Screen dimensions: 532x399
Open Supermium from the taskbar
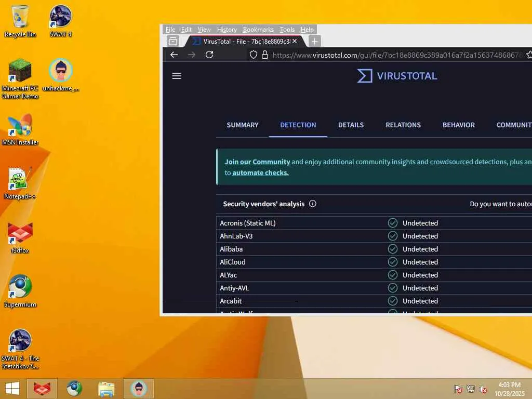(74, 389)
